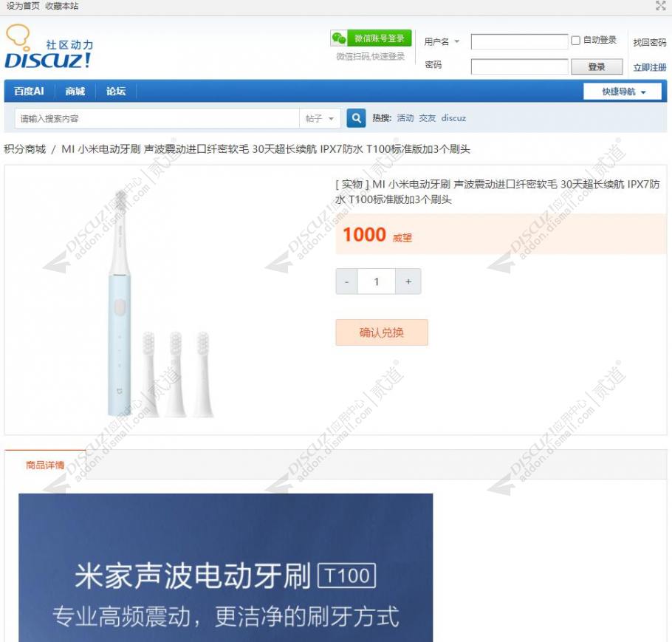This screenshot has height=642, width=672.
Task: Open the 百度AI nav tab
Action: [29, 91]
